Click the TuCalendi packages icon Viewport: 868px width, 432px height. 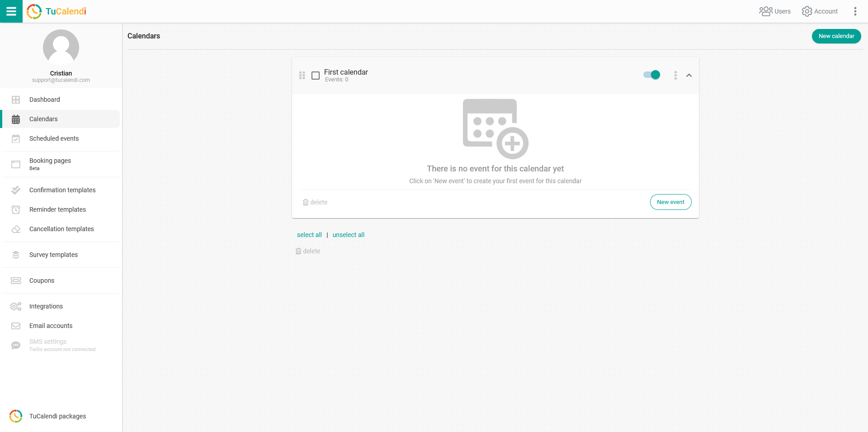pos(16,416)
